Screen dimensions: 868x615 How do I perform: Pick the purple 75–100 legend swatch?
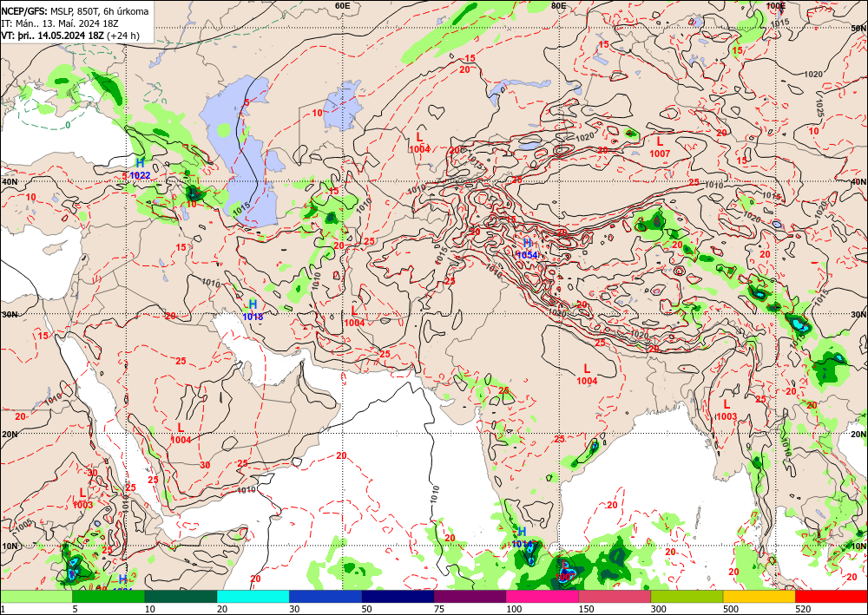470,596
